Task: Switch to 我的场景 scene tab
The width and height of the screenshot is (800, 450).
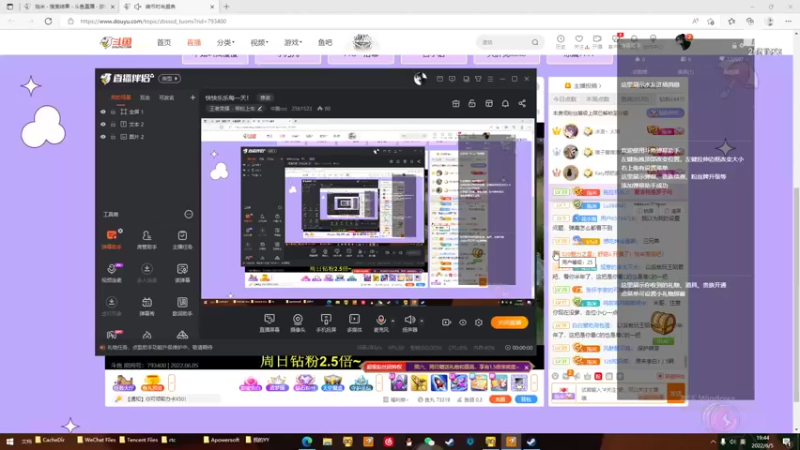Action: (121, 97)
